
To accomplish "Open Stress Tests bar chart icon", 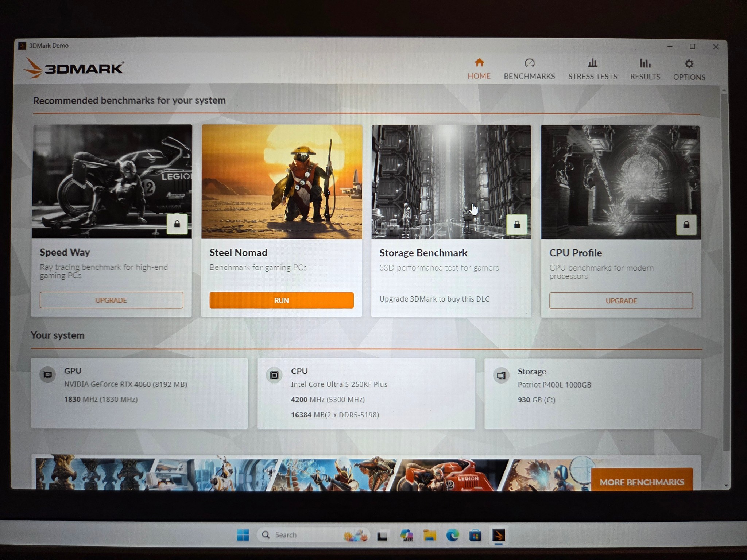I will click(592, 63).
